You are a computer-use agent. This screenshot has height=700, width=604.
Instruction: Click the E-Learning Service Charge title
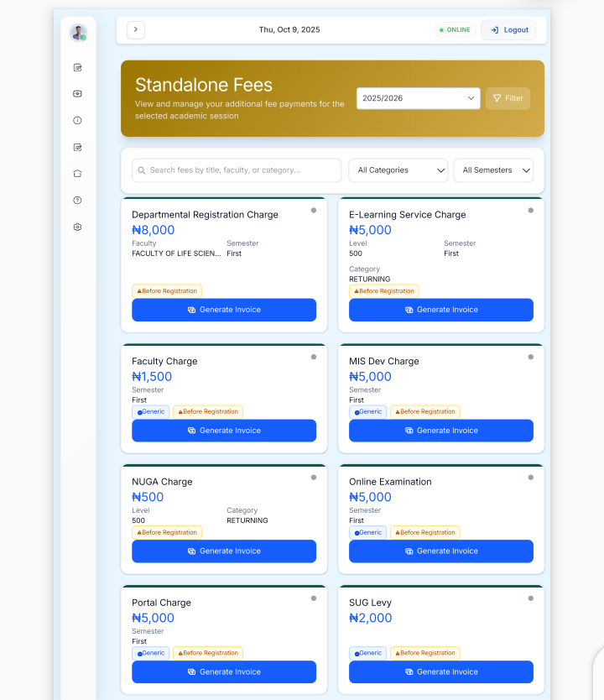coord(407,215)
